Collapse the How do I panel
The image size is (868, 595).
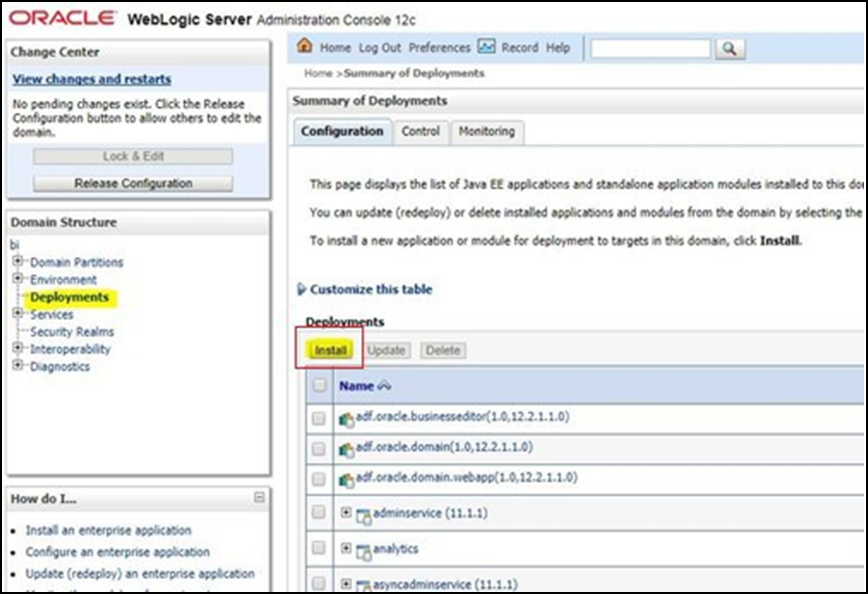(x=259, y=497)
